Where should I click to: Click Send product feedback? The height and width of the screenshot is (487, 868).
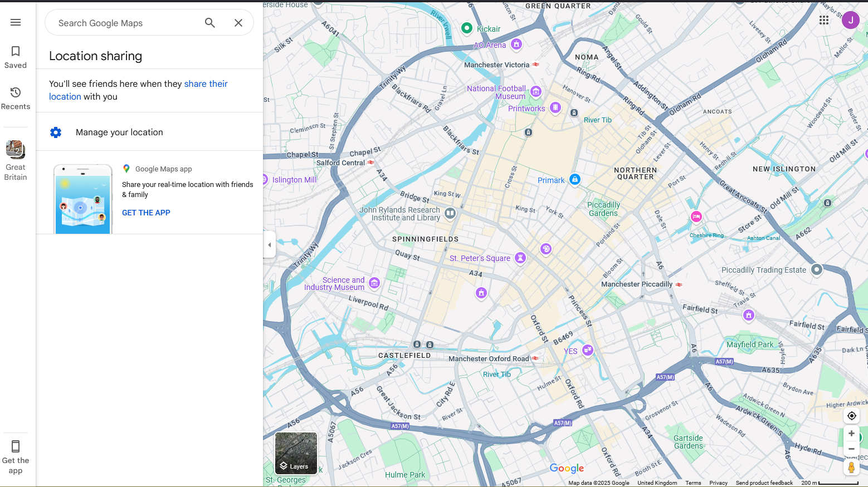coord(764,483)
